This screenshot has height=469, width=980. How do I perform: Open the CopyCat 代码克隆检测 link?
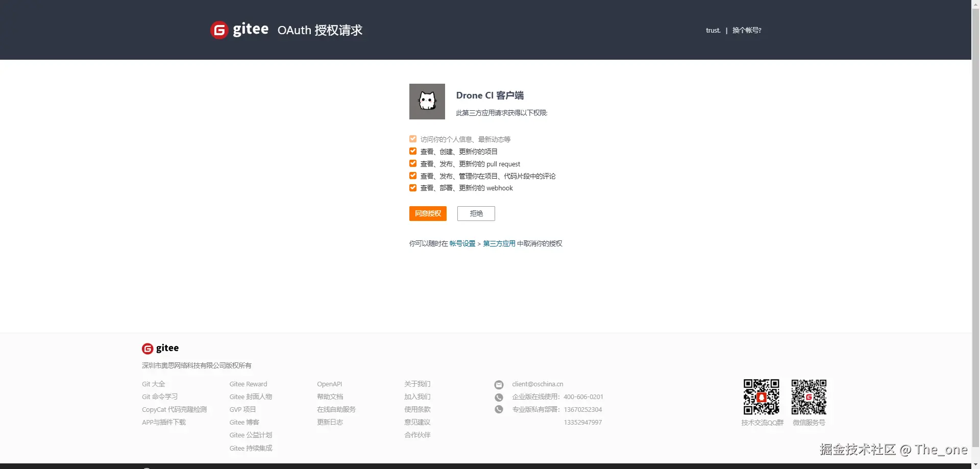coord(175,410)
